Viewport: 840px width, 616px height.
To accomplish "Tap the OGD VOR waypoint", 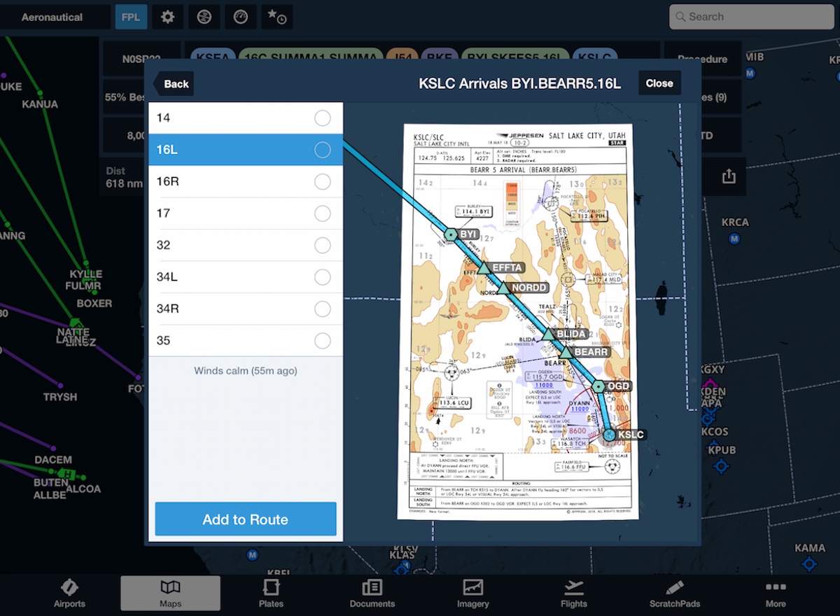I will click(598, 386).
